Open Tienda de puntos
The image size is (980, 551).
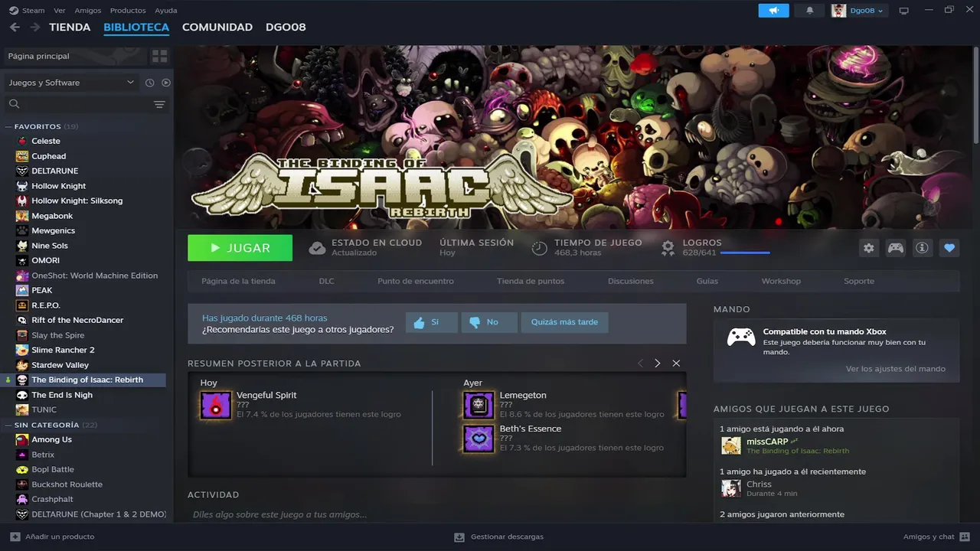(x=531, y=281)
